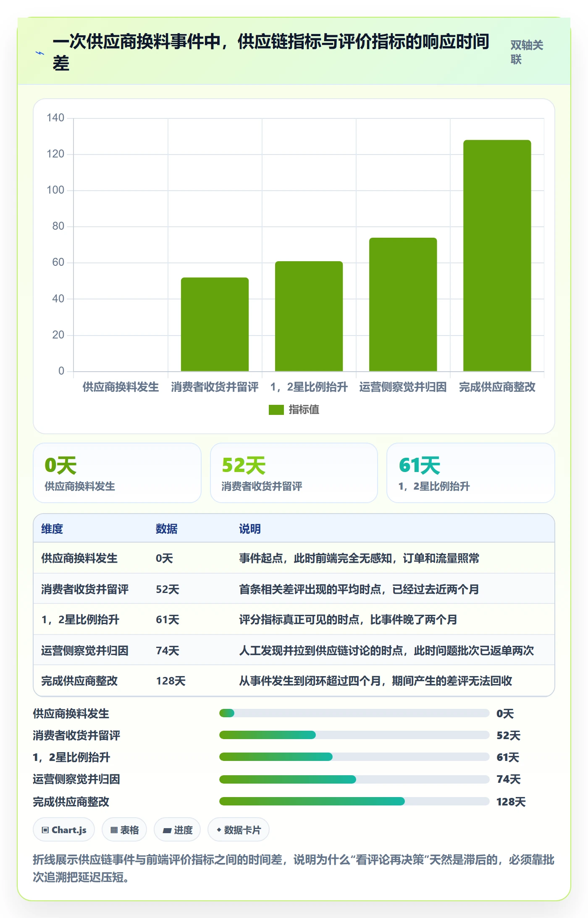Open the 0天 供应商换料发生 data card
This screenshot has height=918, width=588.
(117, 473)
